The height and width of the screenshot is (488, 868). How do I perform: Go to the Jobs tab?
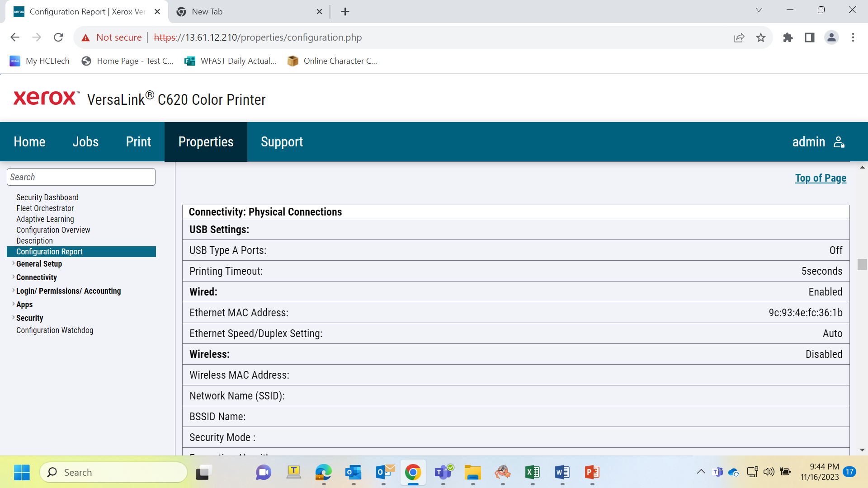pos(85,142)
